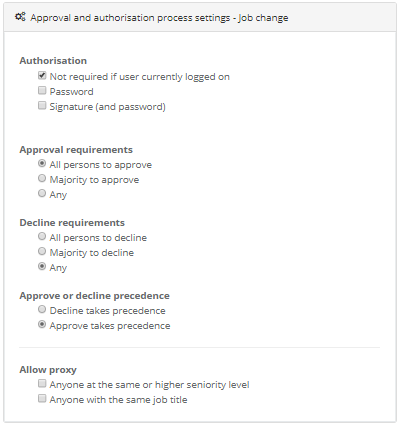Screen dimensions: 403x429
Task: Click the Allow proxy heading
Action: coord(48,370)
